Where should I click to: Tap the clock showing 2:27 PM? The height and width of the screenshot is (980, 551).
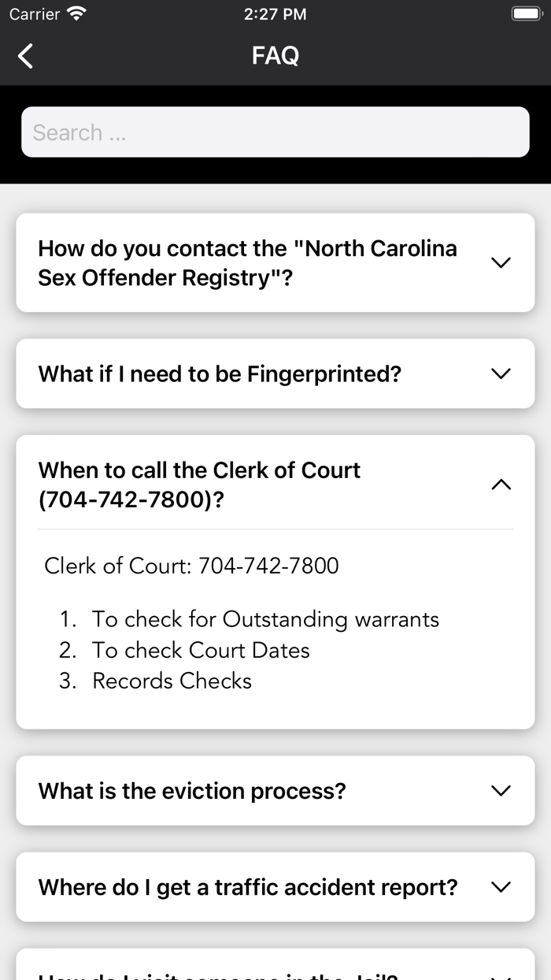click(275, 13)
